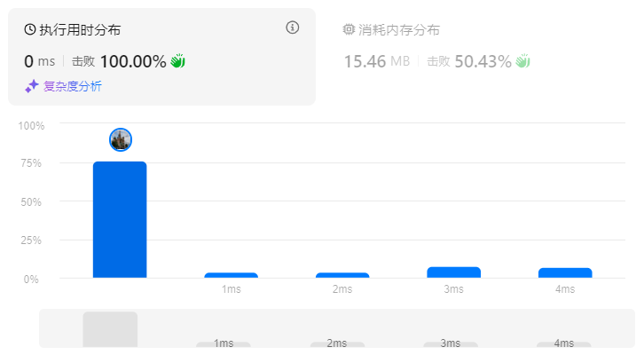
Task: Click the clock icon beside 执行用时分布
Action: 29,29
